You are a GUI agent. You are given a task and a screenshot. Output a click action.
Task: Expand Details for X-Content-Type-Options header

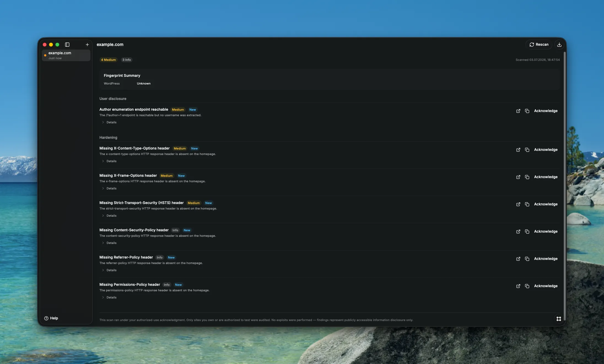[109, 161]
